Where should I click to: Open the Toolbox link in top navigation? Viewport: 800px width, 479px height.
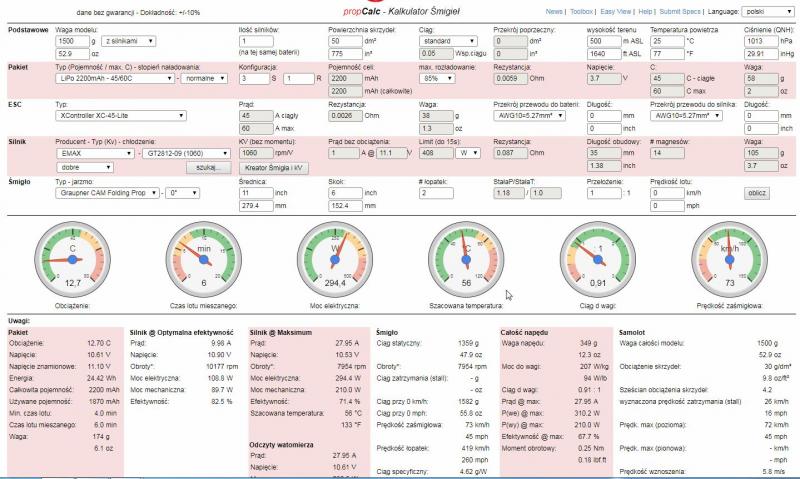tap(581, 11)
